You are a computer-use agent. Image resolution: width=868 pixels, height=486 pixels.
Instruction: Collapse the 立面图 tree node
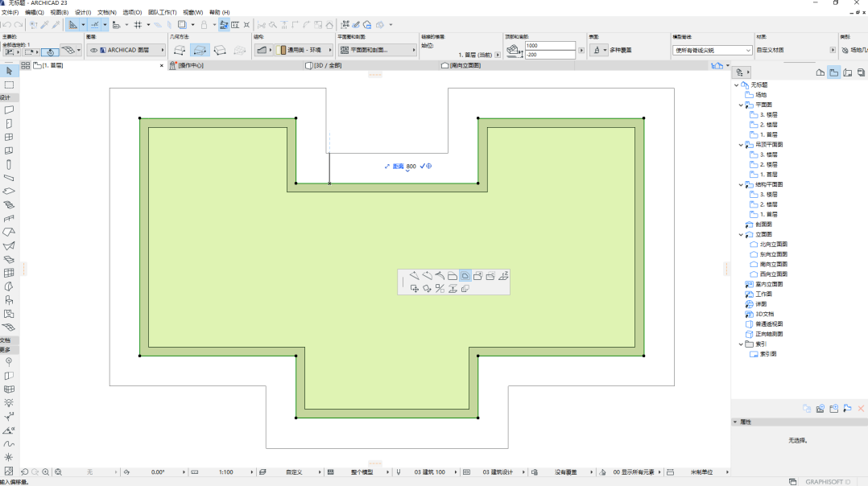pyautogui.click(x=742, y=234)
